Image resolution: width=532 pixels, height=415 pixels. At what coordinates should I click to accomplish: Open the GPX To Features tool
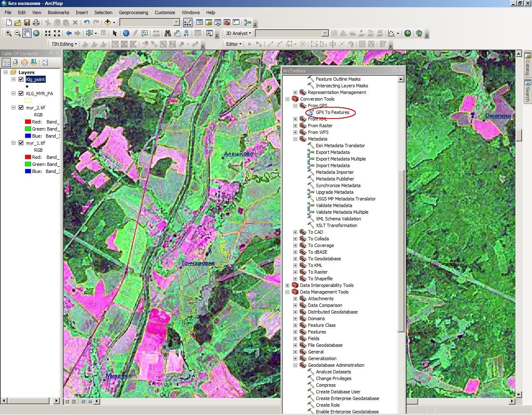coord(332,112)
